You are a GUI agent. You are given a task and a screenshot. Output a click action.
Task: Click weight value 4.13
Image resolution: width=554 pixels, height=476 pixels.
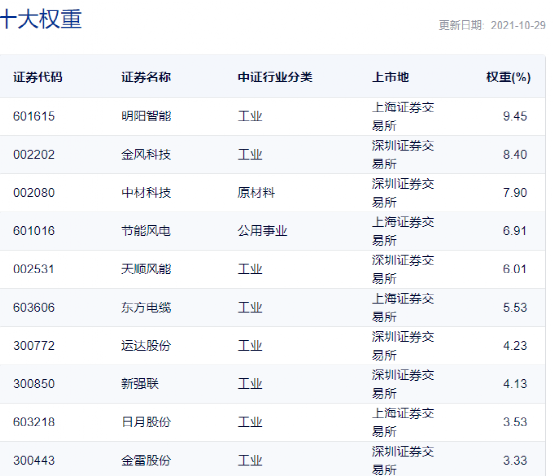coord(515,384)
